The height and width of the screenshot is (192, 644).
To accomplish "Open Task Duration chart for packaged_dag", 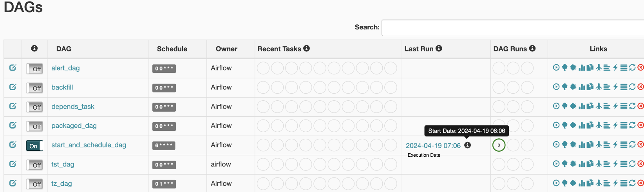I will [x=582, y=125].
